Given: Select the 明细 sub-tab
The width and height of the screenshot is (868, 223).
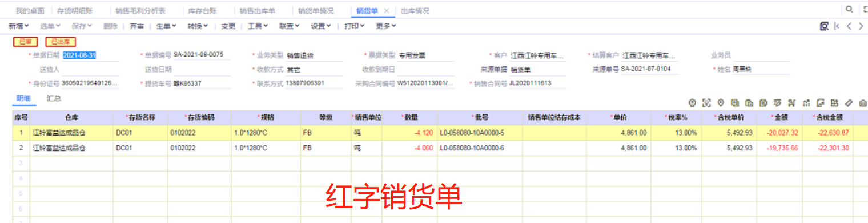Looking at the screenshot, I should 23,98.
